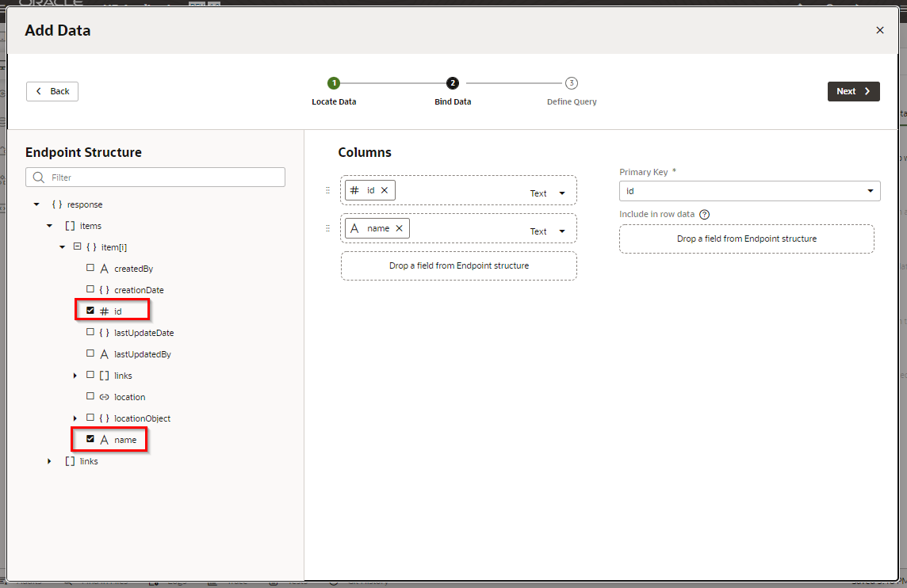Viewport: 907px width, 588px height.
Task: Check the createdBy field checkbox
Action: 90,268
